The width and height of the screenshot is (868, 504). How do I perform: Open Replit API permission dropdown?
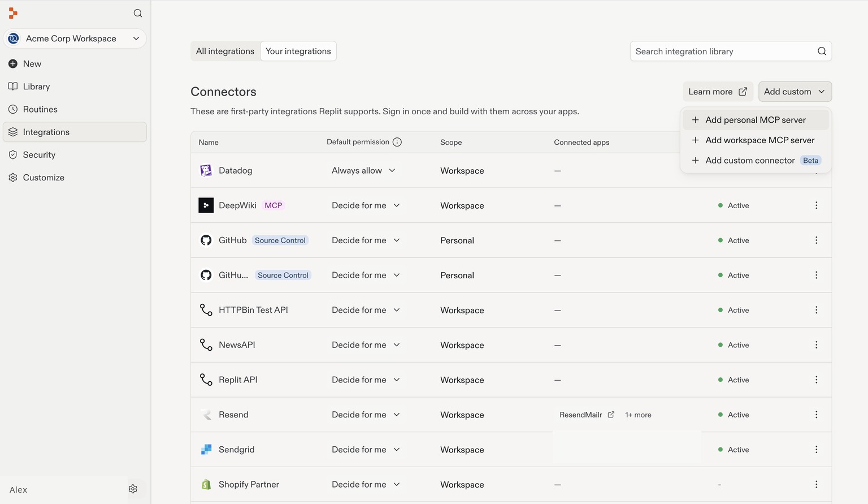pos(366,380)
